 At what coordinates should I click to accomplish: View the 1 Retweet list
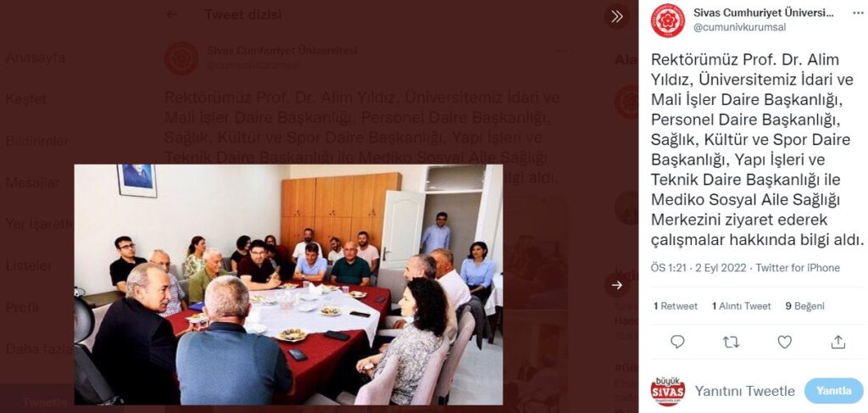coord(676,306)
